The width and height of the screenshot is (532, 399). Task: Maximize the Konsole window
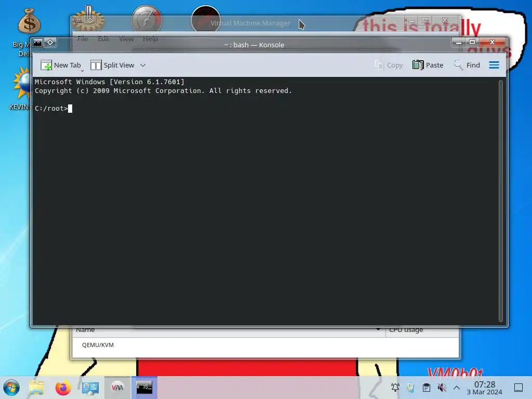click(x=472, y=43)
